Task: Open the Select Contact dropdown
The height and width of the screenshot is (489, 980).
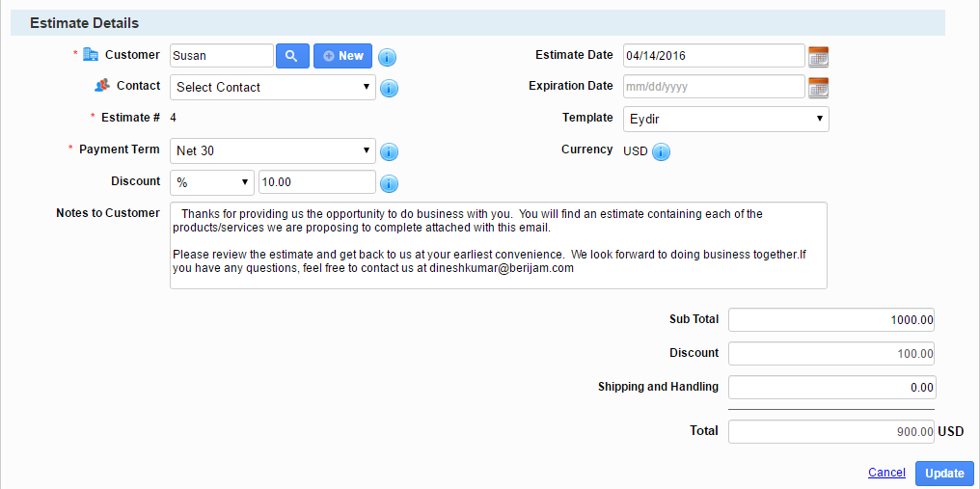Action: pyautogui.click(x=273, y=88)
